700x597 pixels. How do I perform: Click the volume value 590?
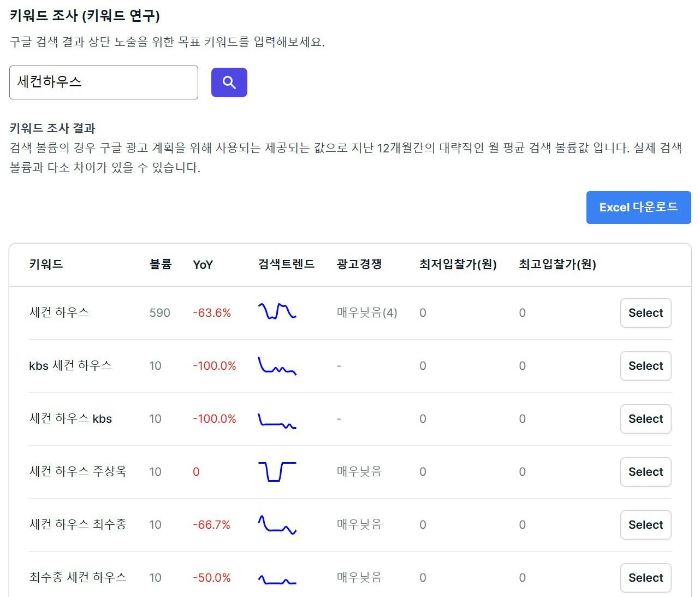pos(160,313)
